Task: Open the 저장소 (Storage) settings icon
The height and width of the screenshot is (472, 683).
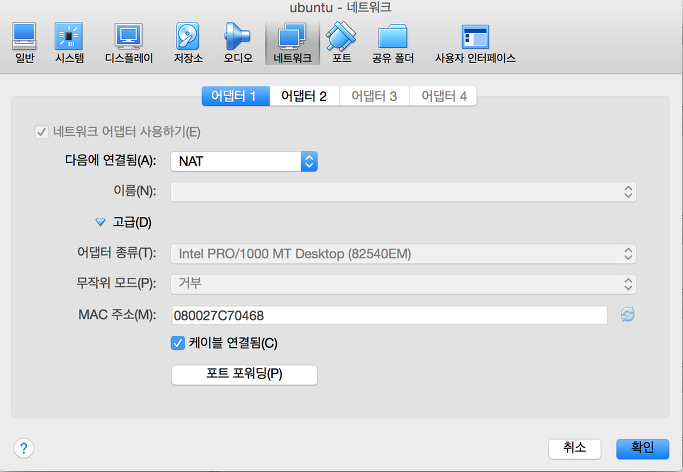Action: coord(188,43)
